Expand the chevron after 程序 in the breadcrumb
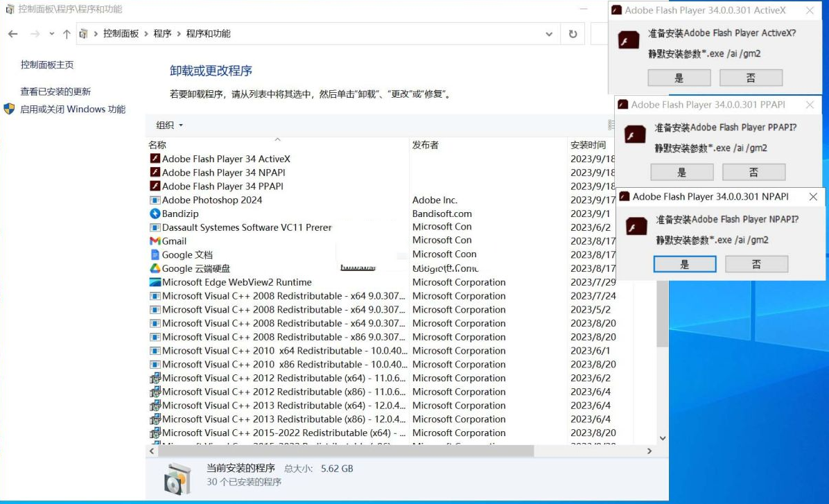 tap(179, 34)
